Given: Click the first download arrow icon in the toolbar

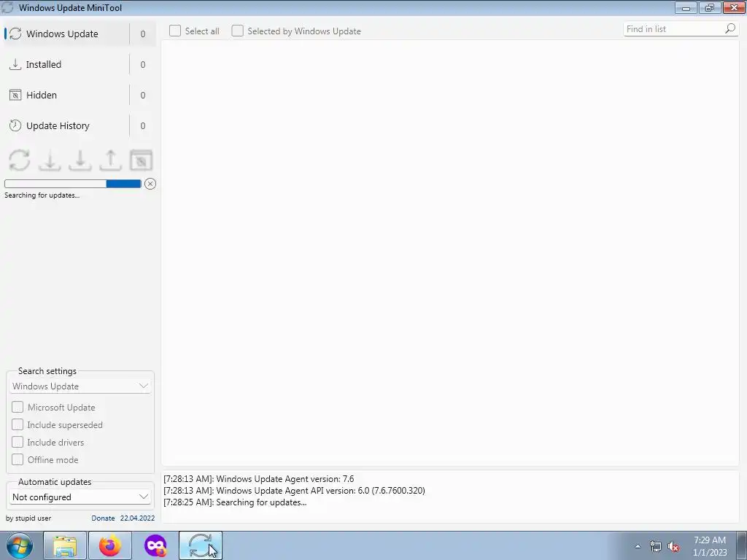Looking at the screenshot, I should (x=50, y=160).
